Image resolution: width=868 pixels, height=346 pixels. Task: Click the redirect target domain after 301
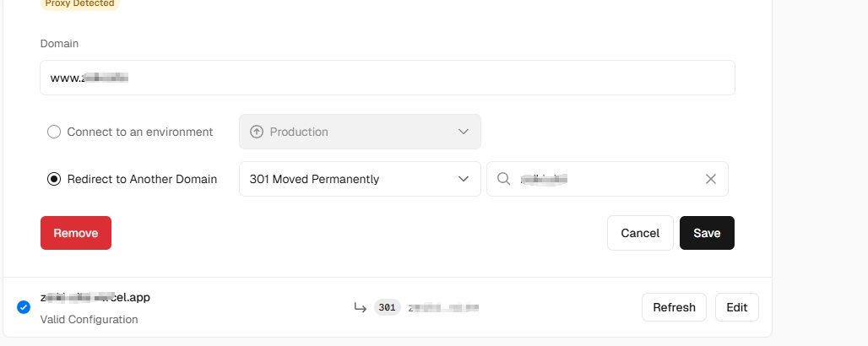click(x=443, y=307)
